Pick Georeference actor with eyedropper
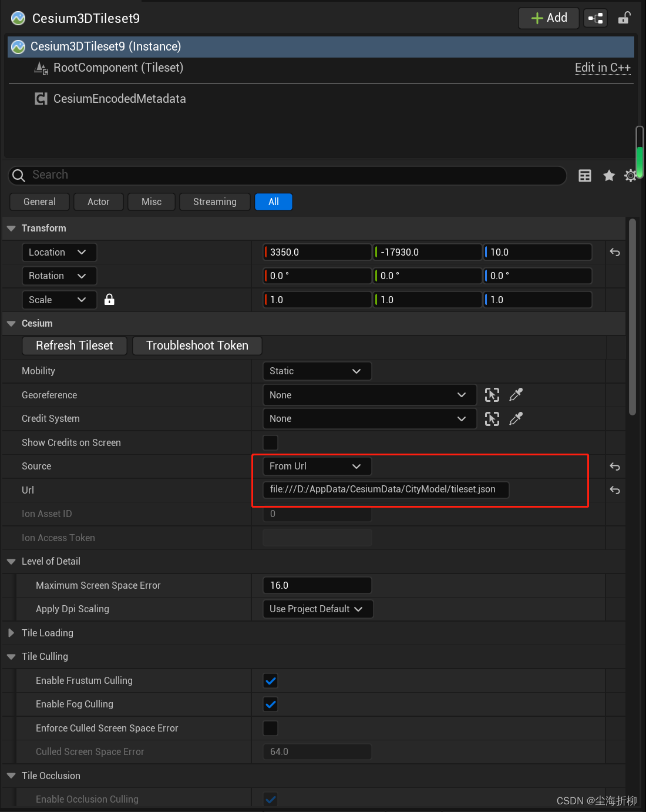646x812 pixels. [x=516, y=395]
